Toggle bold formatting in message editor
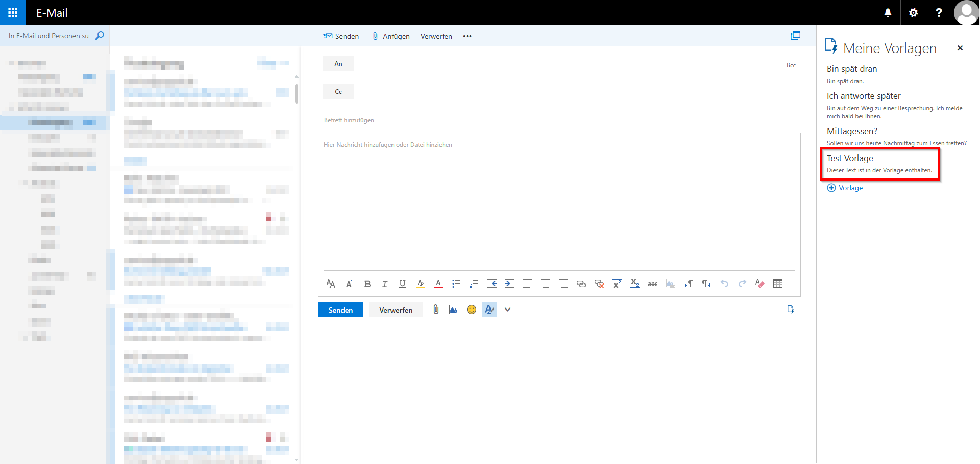 coord(367,284)
